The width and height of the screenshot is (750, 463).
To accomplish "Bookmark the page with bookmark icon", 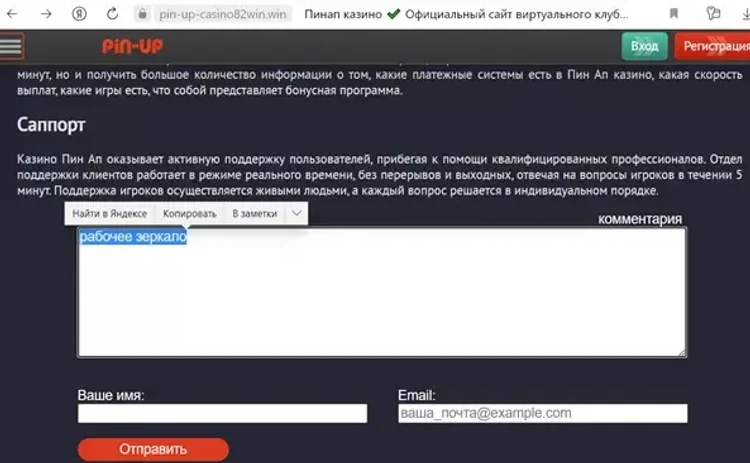I will pyautogui.click(x=673, y=13).
